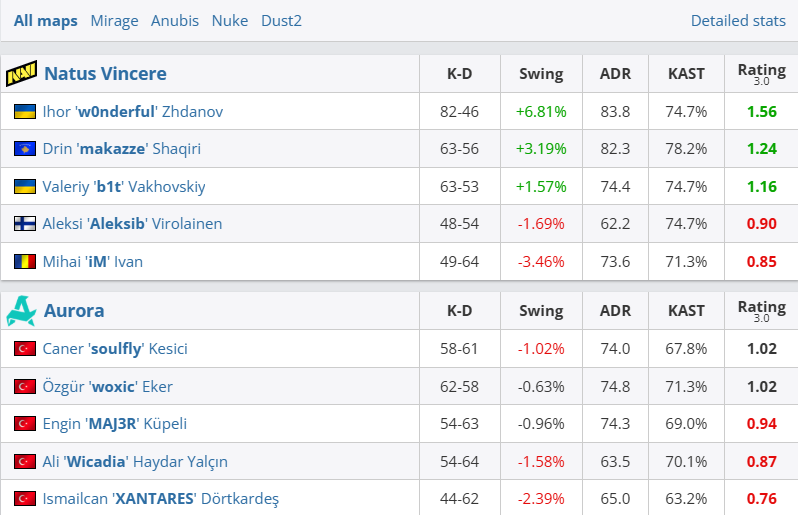Image resolution: width=798 pixels, height=515 pixels.
Task: Open the Natus Vincere team page link
Action: [105, 74]
